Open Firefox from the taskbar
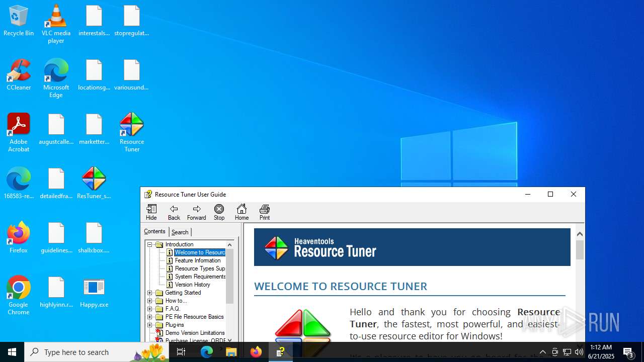 pos(256,352)
